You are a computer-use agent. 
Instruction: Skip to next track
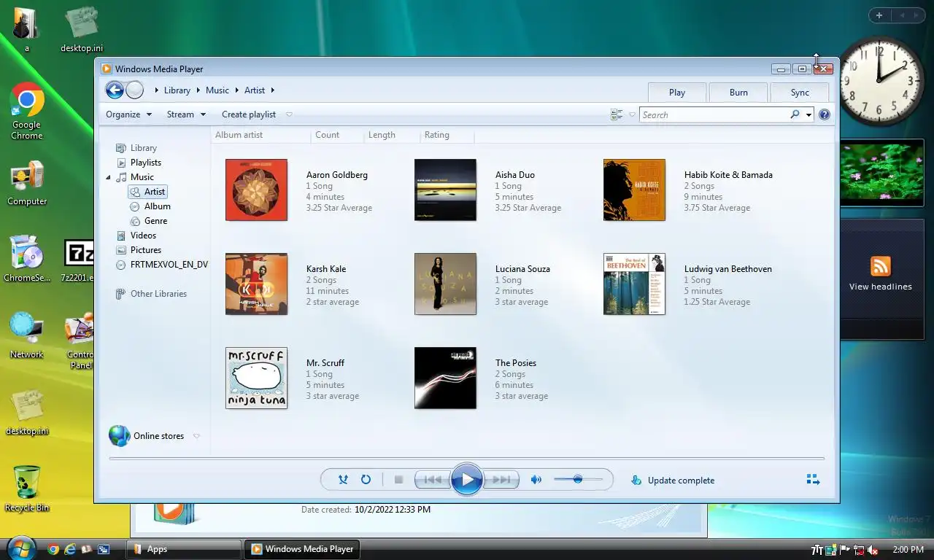[x=501, y=480]
